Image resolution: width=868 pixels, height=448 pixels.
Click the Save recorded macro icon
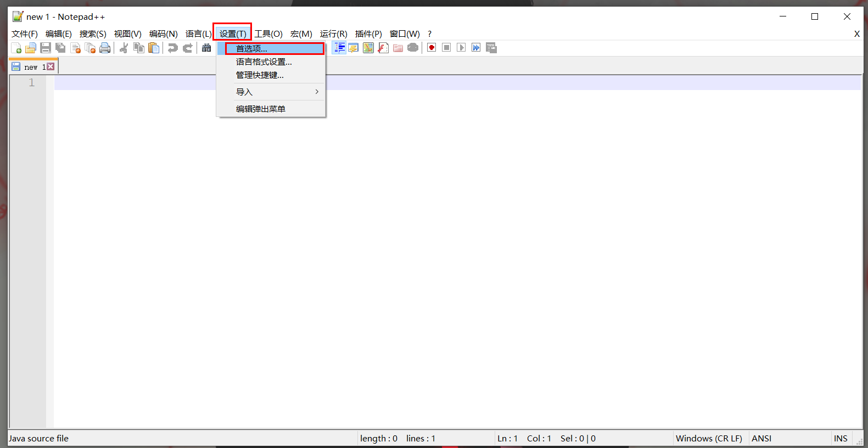(x=491, y=48)
